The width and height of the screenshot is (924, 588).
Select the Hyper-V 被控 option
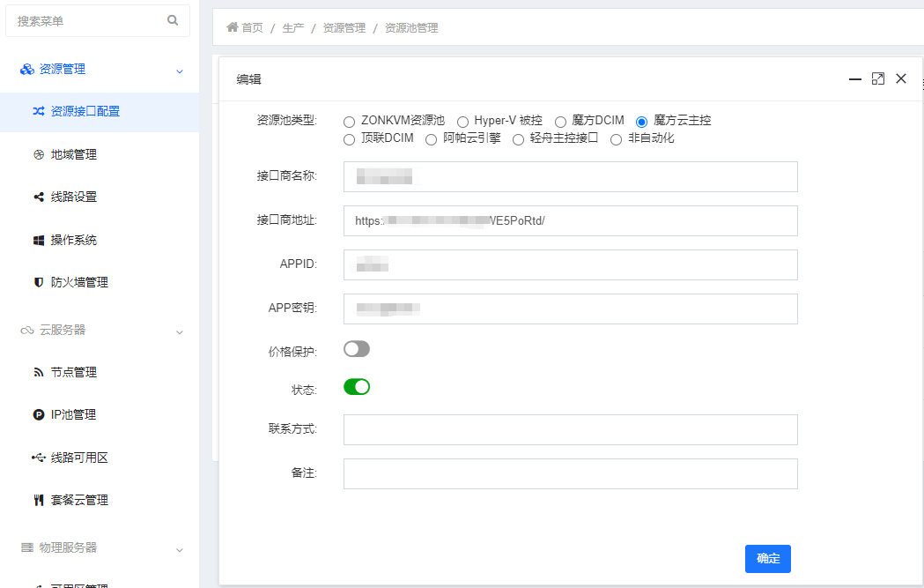462,121
